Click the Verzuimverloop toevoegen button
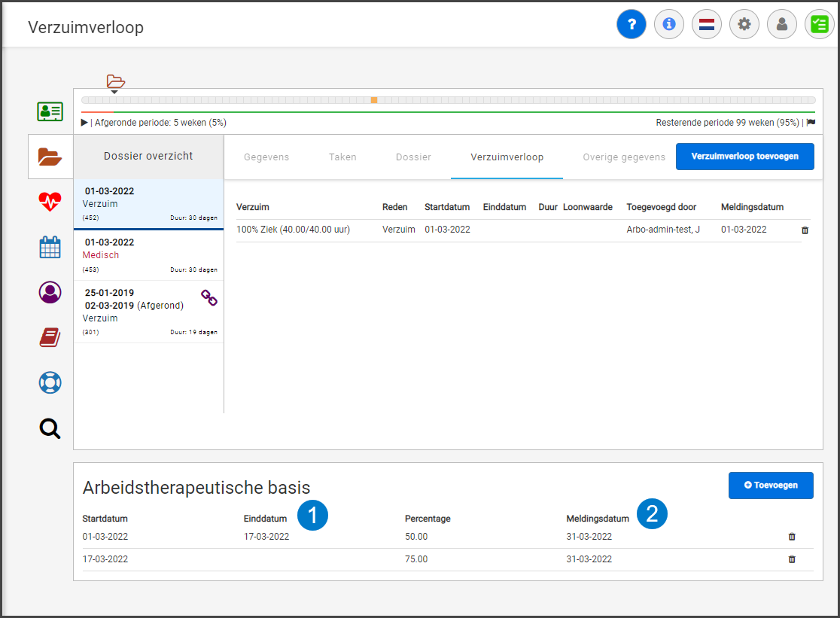 [744, 157]
